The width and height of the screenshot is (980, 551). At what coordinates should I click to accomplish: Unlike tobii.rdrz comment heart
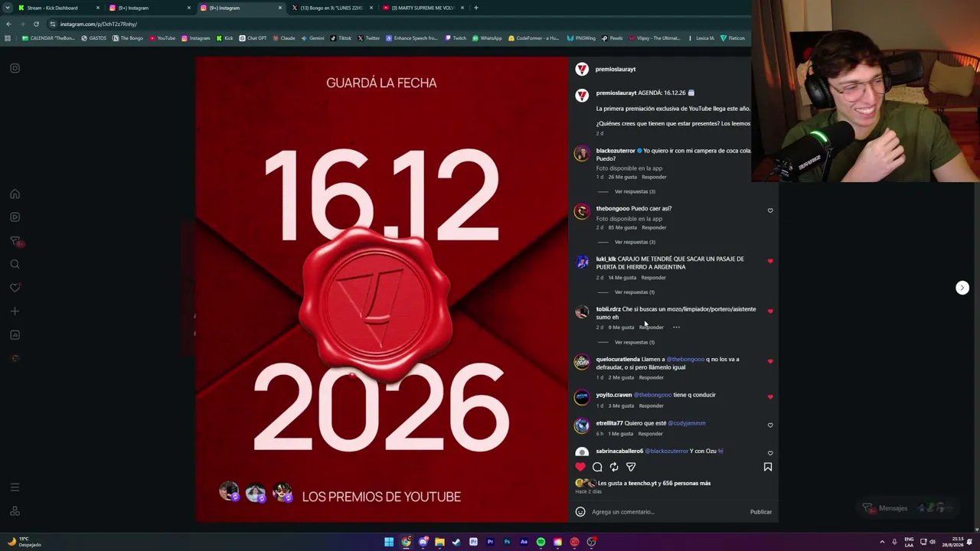click(770, 311)
